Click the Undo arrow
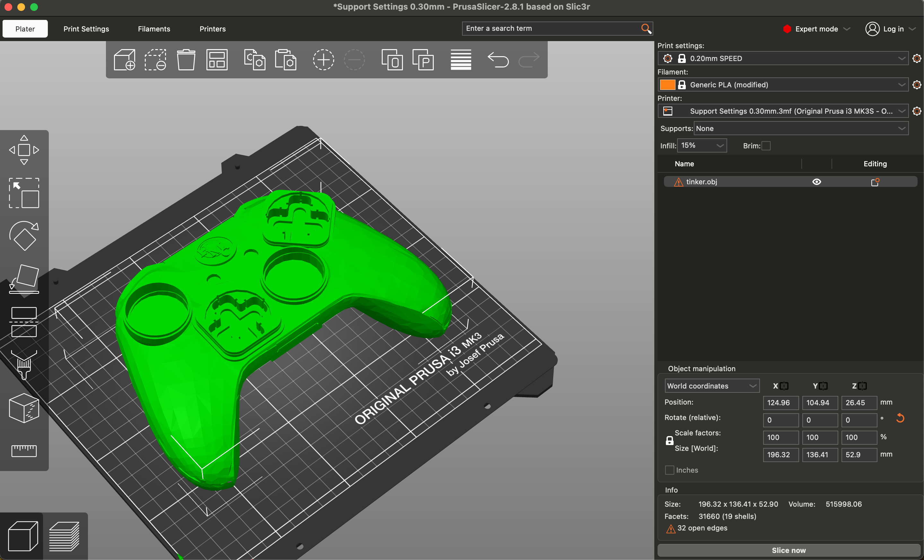This screenshot has width=924, height=560. pyautogui.click(x=498, y=60)
